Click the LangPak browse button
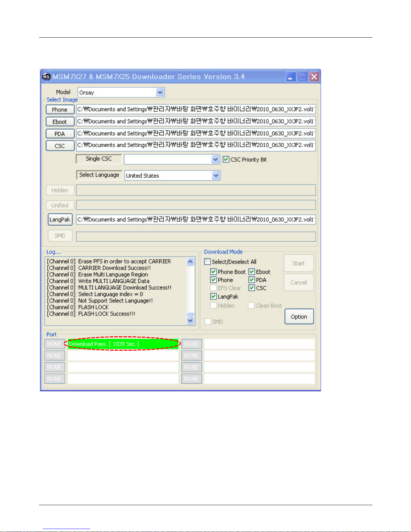This screenshot has width=411, height=532. tap(60, 220)
